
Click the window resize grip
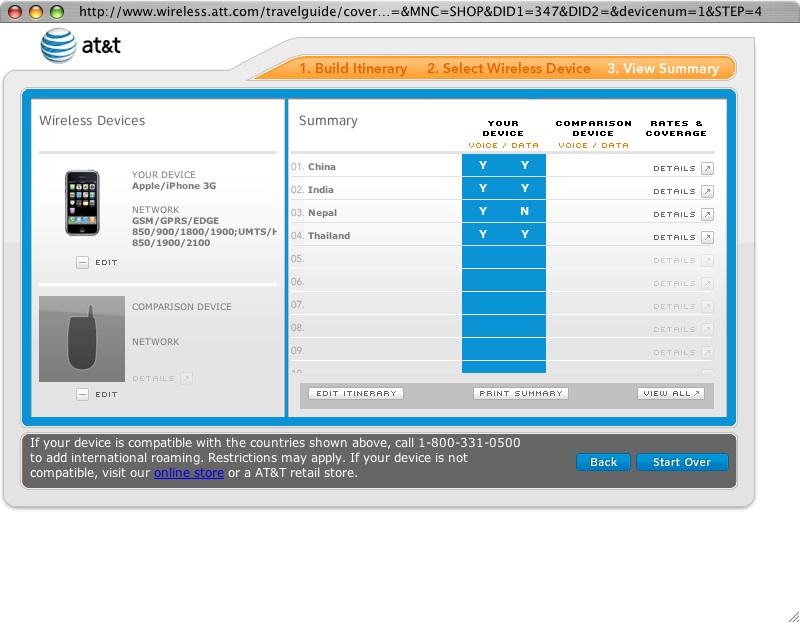793,616
